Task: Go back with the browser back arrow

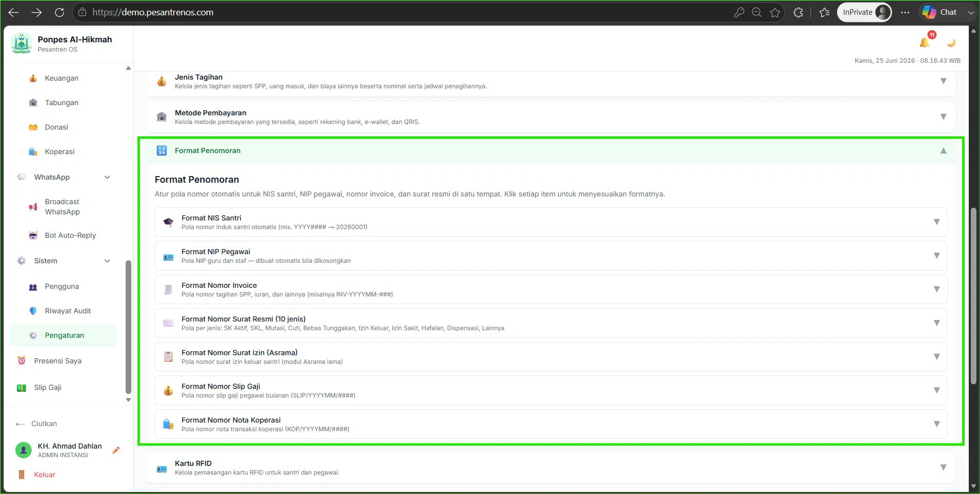Action: (x=14, y=12)
